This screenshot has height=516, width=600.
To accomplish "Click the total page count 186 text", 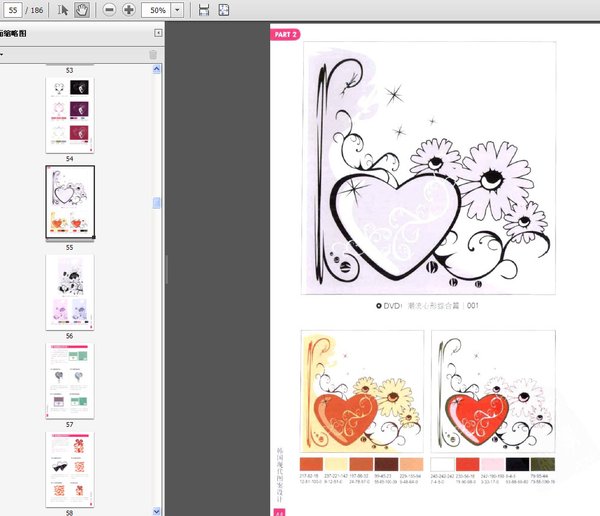I will 37,10.
